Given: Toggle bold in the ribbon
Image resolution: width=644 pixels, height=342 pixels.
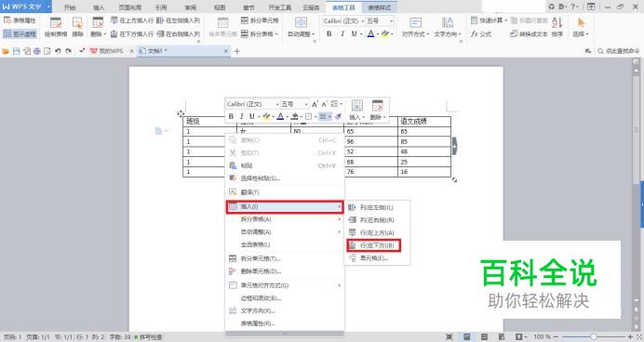Looking at the screenshot, I should click(x=329, y=33).
